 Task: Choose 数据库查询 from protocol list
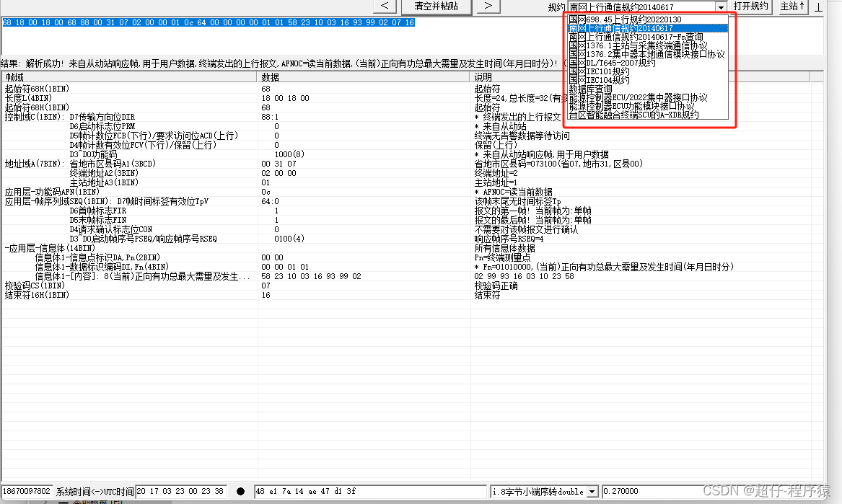click(x=648, y=89)
